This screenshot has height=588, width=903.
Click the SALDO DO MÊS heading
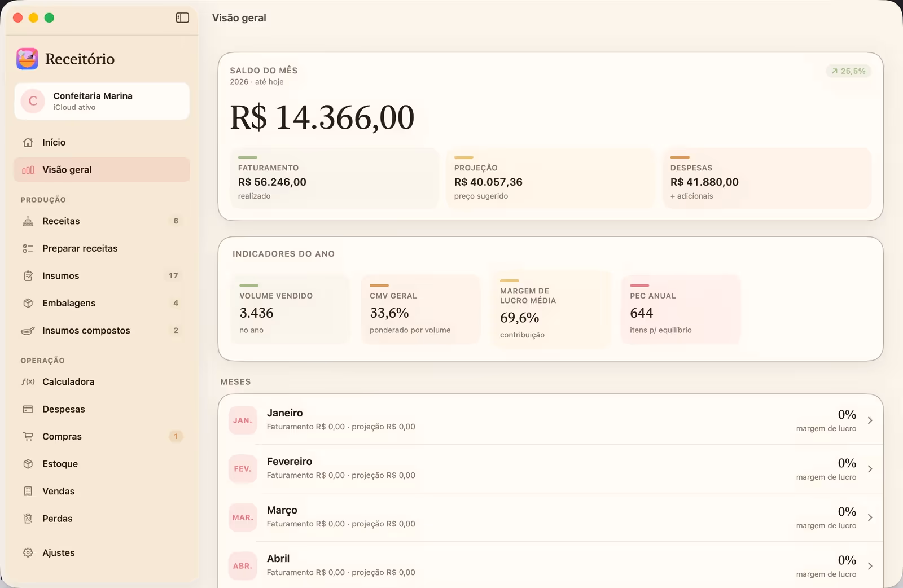(264, 71)
